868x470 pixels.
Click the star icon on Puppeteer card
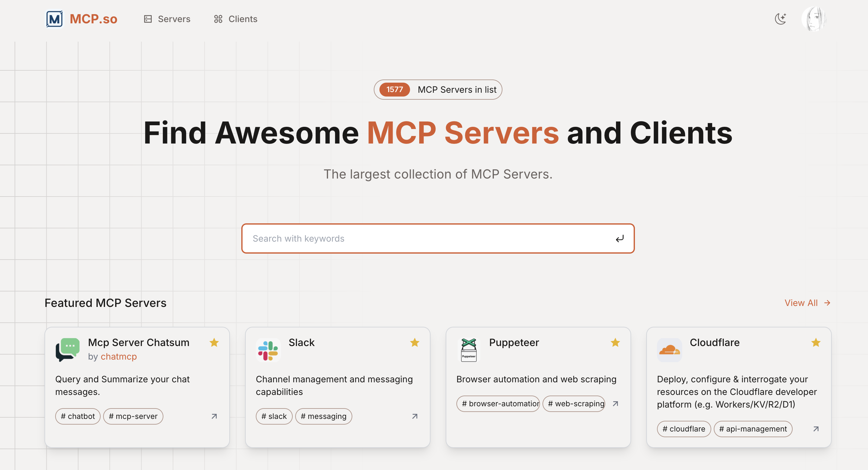pyautogui.click(x=615, y=343)
